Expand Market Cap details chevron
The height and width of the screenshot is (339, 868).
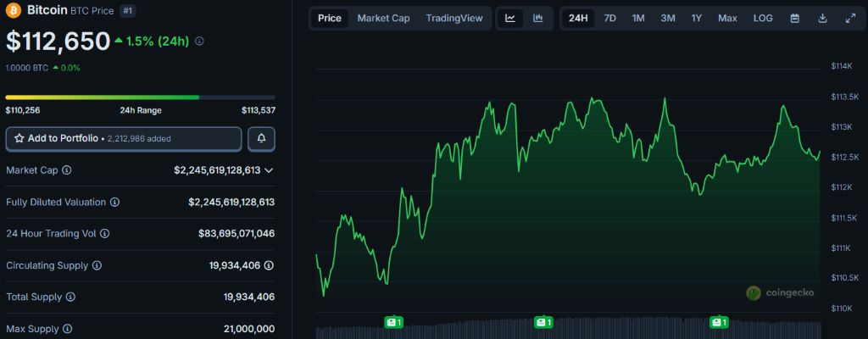270,170
